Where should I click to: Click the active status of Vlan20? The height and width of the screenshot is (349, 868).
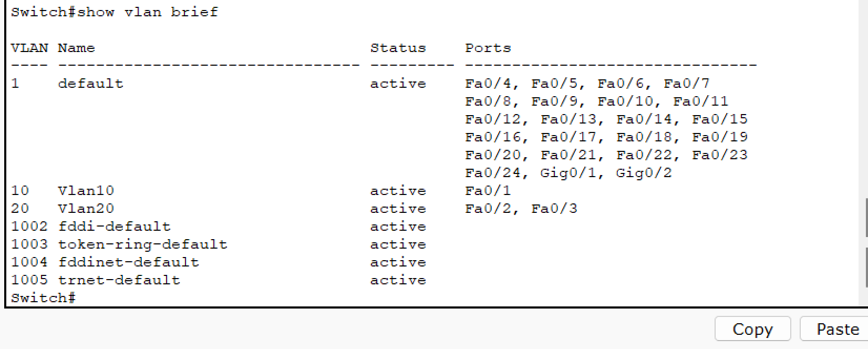coord(398,209)
